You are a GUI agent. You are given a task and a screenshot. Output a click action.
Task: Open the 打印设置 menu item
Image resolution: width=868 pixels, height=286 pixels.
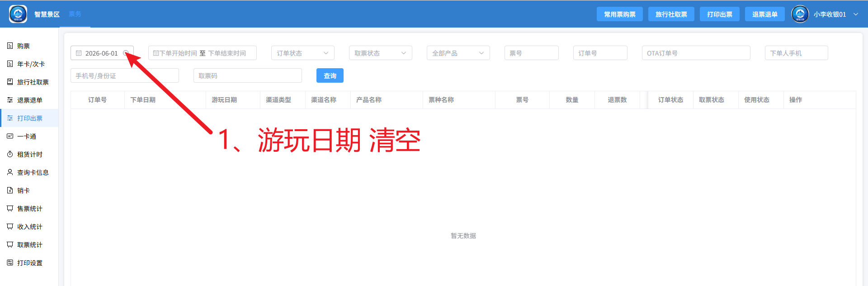click(x=29, y=263)
